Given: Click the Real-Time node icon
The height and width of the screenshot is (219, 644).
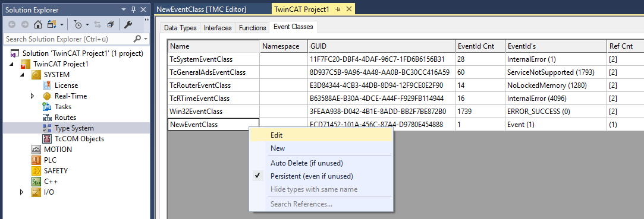Looking at the screenshot, I should (x=47, y=96).
